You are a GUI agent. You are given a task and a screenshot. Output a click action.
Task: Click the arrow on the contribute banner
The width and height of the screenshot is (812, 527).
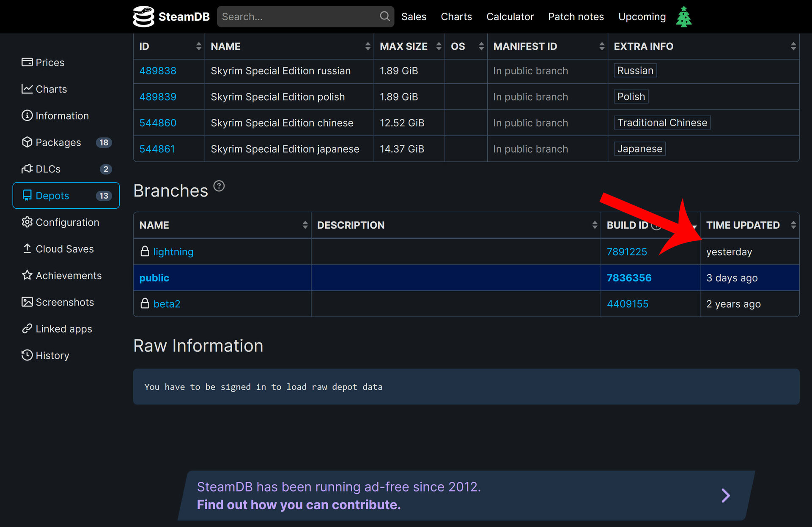point(726,495)
